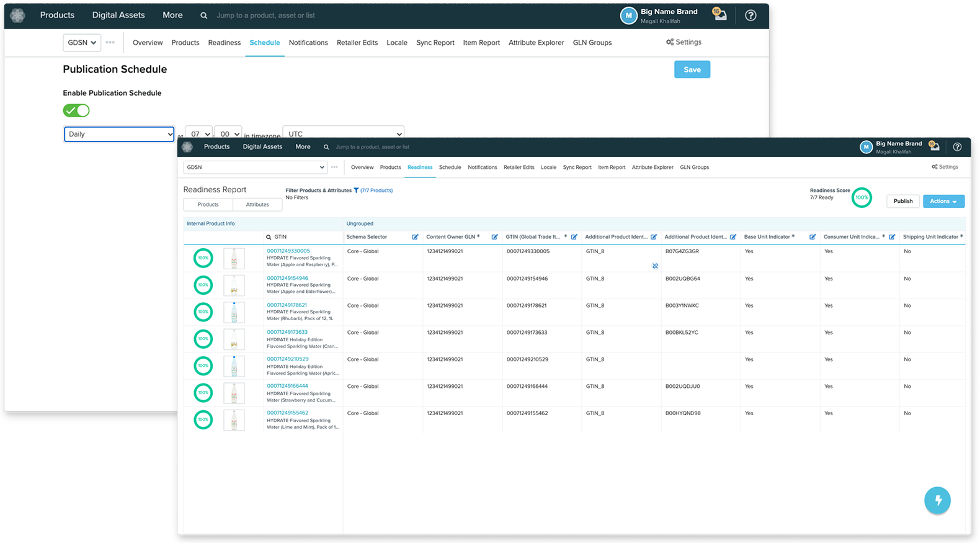
Task: Open the Notifications tab in the Schedule window
Action: (308, 43)
